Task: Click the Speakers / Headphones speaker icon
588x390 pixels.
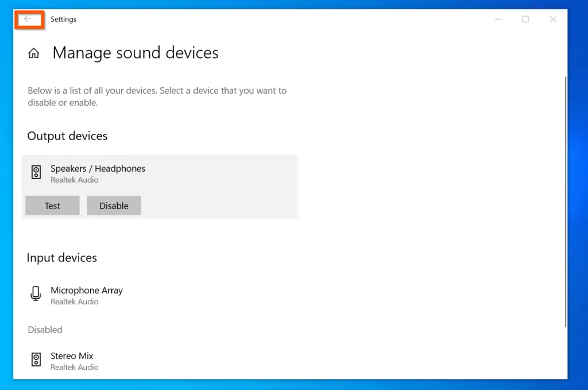Action: coord(36,172)
